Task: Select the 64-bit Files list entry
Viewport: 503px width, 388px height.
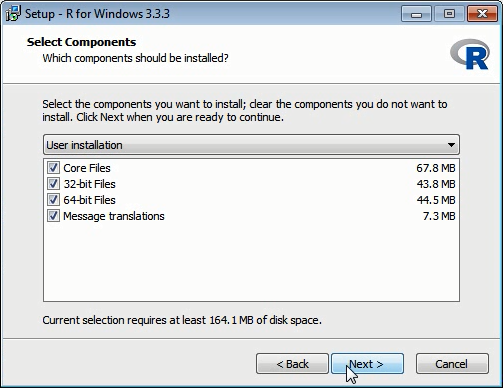Action: (x=251, y=200)
